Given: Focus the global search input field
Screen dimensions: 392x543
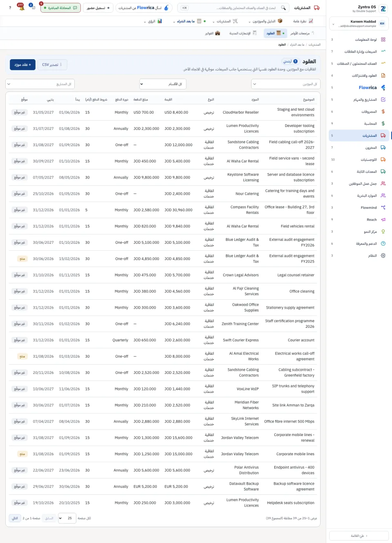Looking at the screenshot, I should coord(233,8).
